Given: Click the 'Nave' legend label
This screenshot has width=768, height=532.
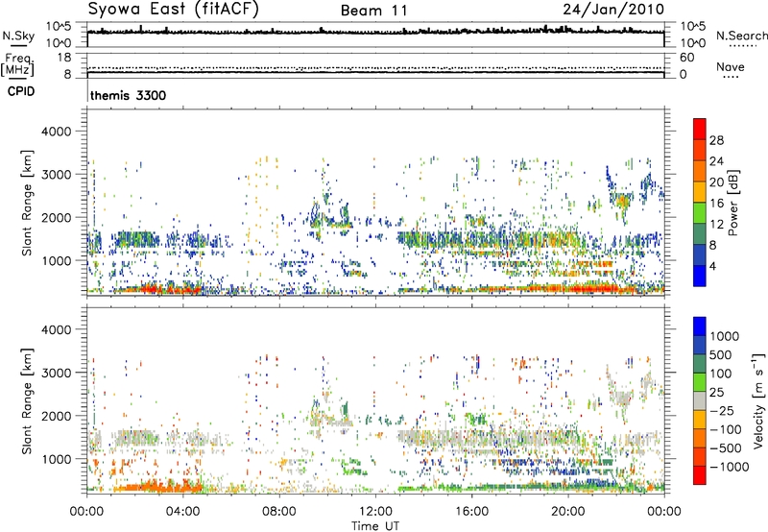Looking at the screenshot, I should coord(731,67).
